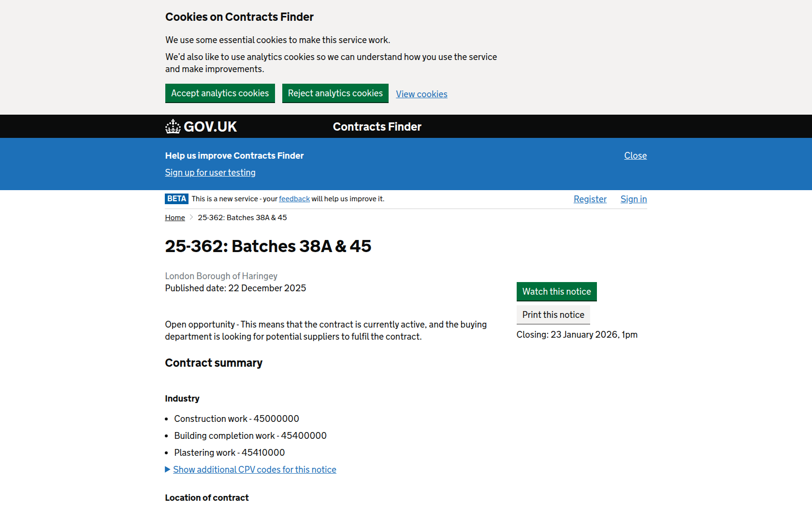812x508 pixels.
Task: Reject analytics cookies
Action: click(335, 93)
